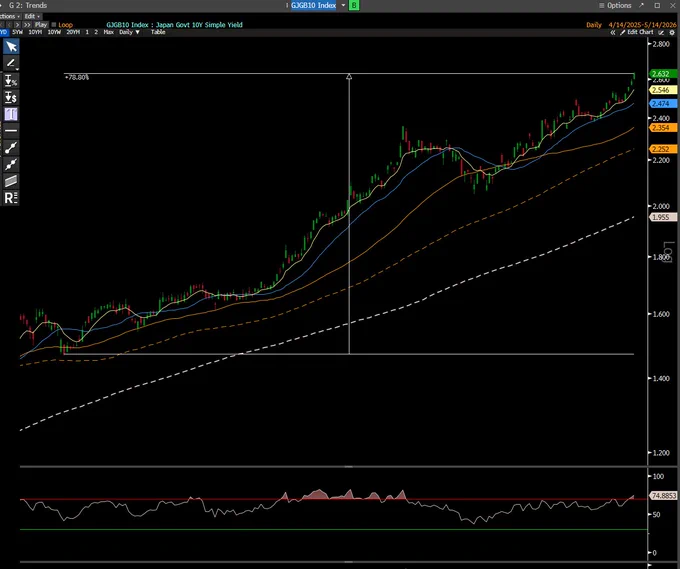The image size is (680, 569).
Task: Select the two-point trend line tool
Action: [11, 147]
